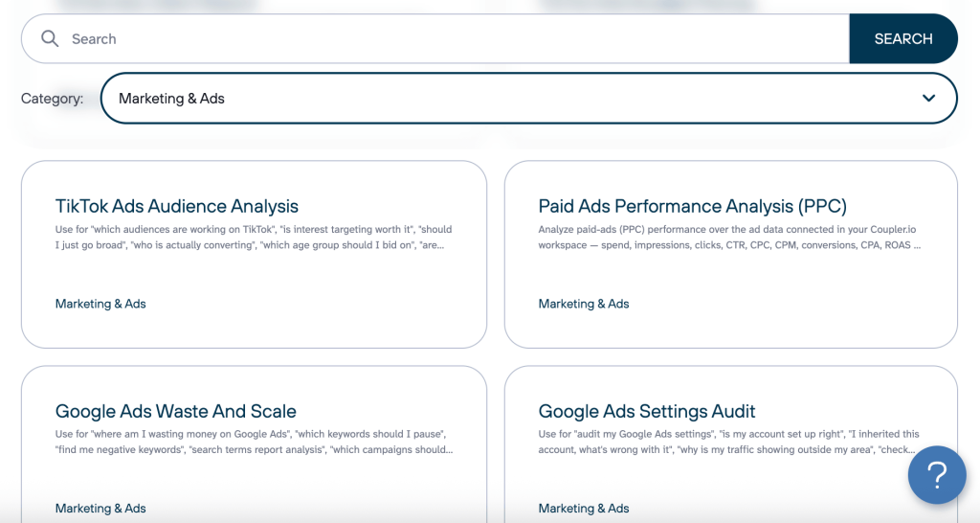
Task: Open Paid Ads Performance Analysis (PPC) title
Action: click(693, 206)
